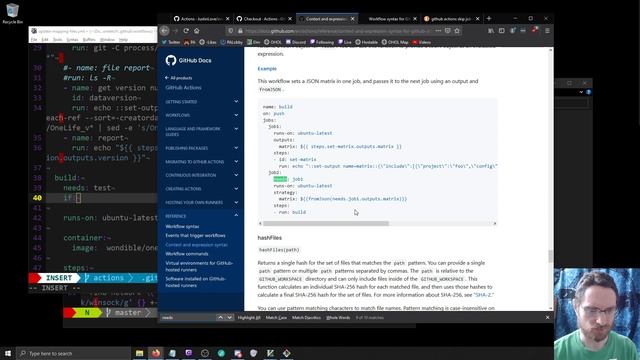The image size is (640, 360).
Task: Toggle Whole Words in find bar
Action: coord(338,318)
